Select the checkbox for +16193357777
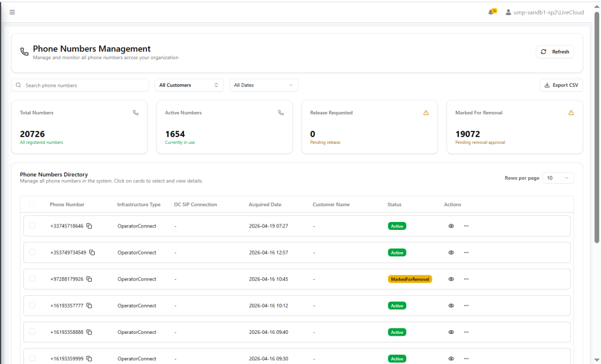The width and height of the screenshot is (601, 364). point(33,305)
